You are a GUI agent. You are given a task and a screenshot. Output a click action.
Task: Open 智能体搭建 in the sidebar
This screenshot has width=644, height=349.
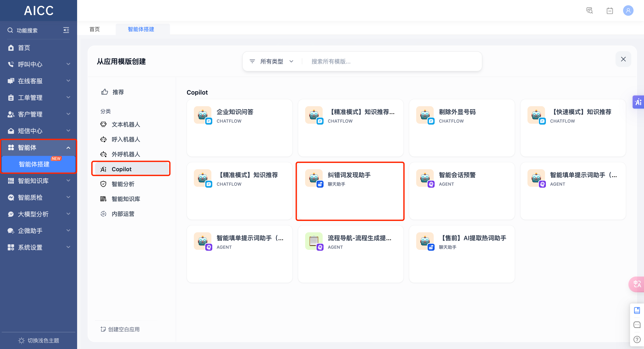coord(39,164)
